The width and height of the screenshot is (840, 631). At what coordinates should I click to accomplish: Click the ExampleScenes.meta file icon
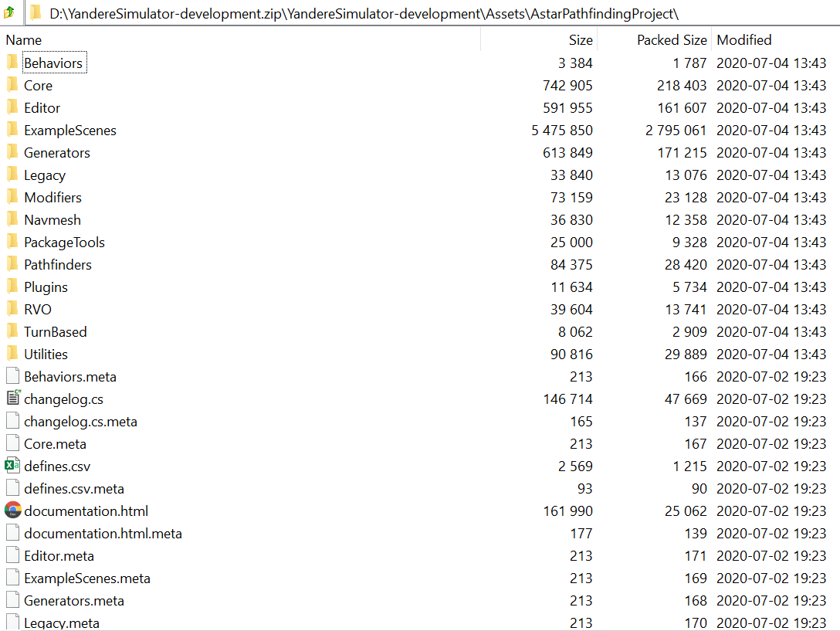[13, 578]
